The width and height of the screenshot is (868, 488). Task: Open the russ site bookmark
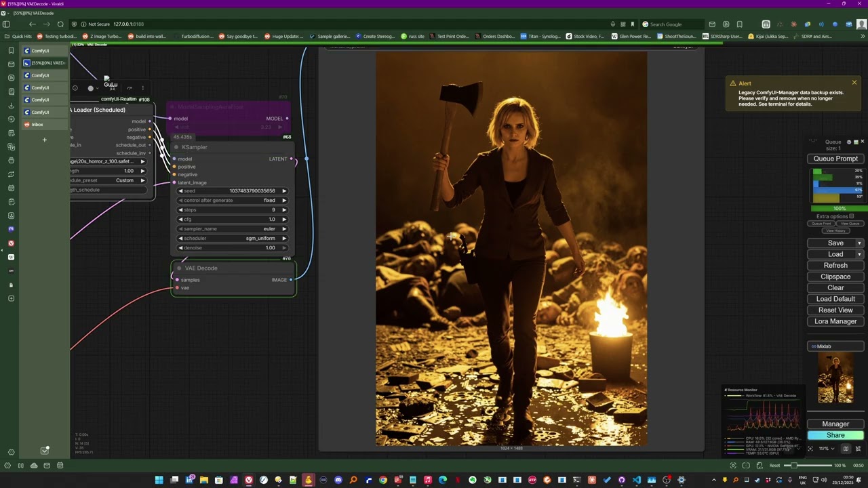413,37
